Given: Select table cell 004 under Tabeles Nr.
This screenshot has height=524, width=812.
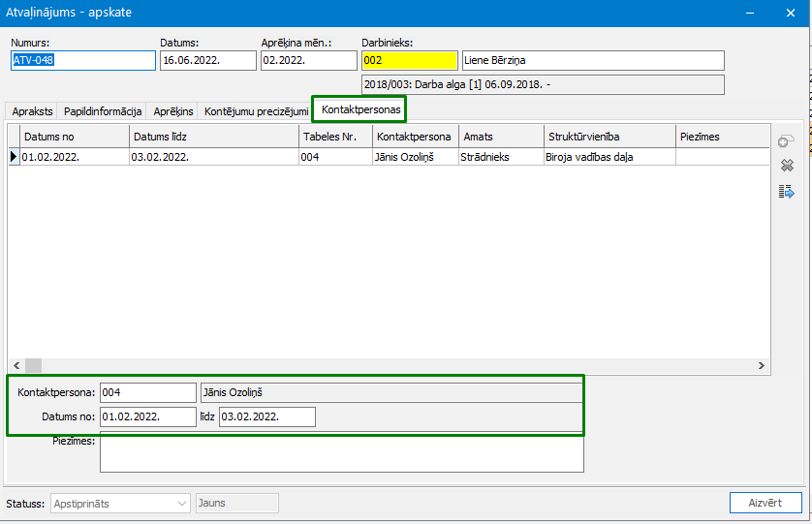Looking at the screenshot, I should (x=335, y=157).
